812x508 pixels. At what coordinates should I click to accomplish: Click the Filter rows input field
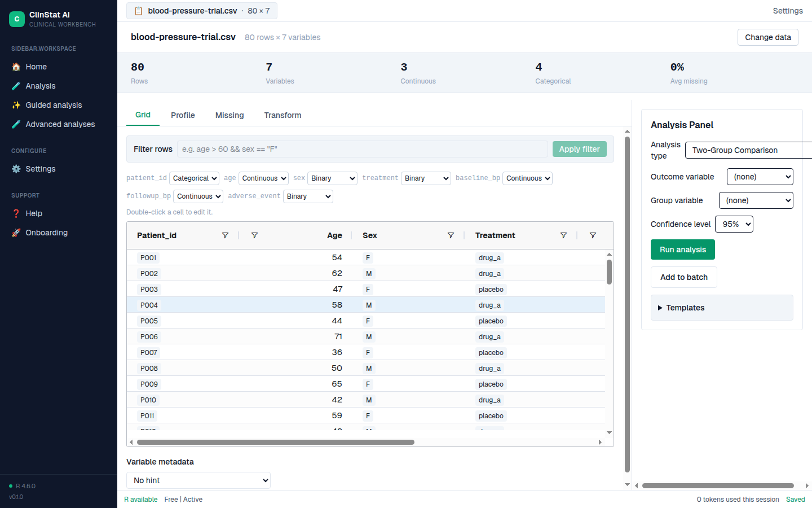click(362, 149)
